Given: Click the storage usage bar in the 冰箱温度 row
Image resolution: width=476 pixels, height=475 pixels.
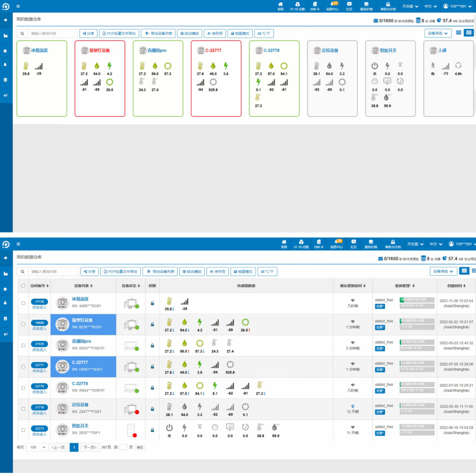Looking at the screenshot, I should [417, 300].
